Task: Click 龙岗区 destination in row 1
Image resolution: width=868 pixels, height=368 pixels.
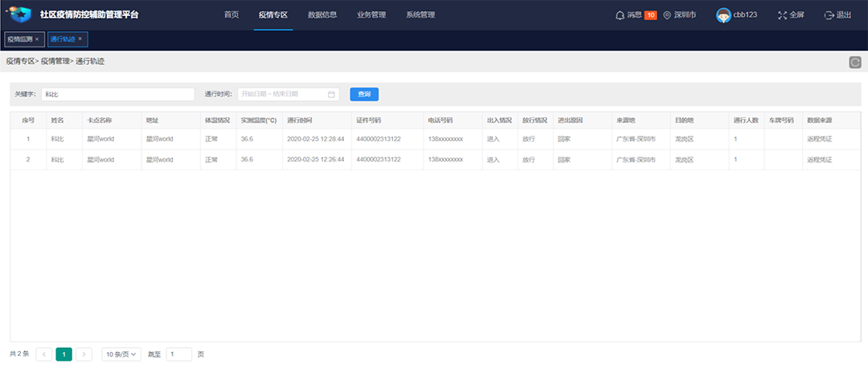Action: click(x=685, y=139)
